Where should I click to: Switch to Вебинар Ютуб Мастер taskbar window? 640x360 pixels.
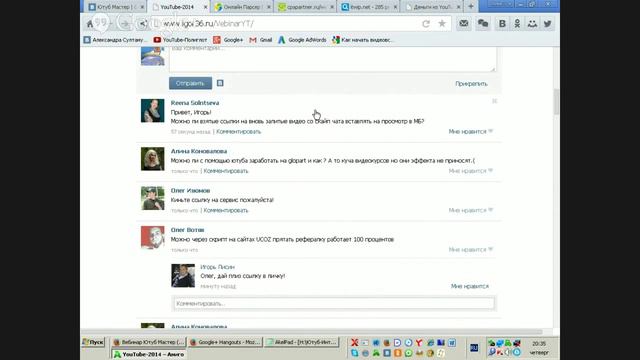coord(149,342)
